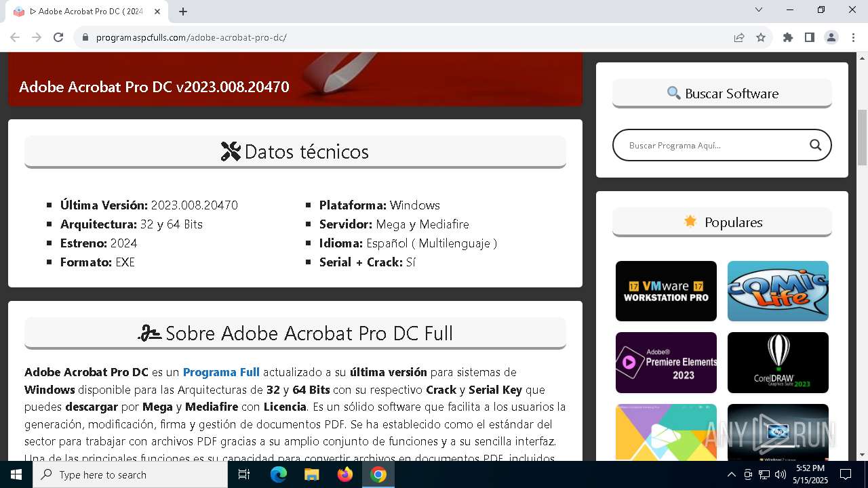Click the Serial + Crack Sí line

tap(368, 262)
